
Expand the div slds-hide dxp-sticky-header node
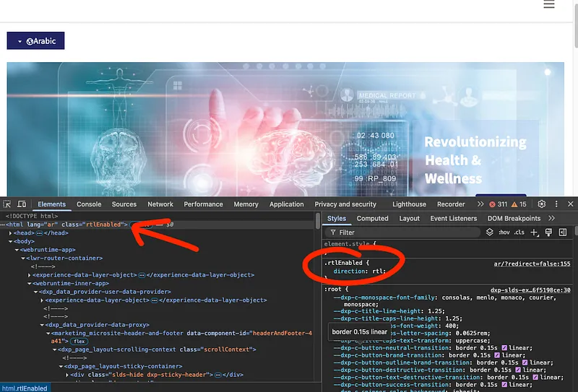pos(67,375)
